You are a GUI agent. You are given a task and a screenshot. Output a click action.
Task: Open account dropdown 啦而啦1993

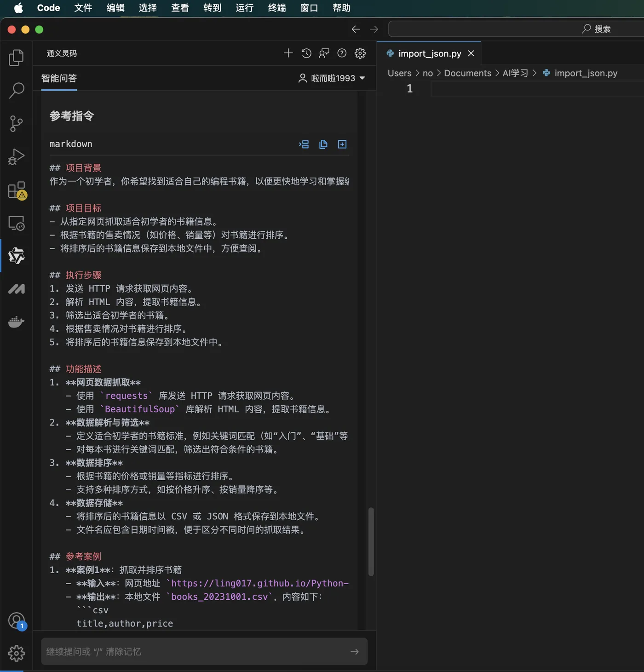(x=332, y=78)
